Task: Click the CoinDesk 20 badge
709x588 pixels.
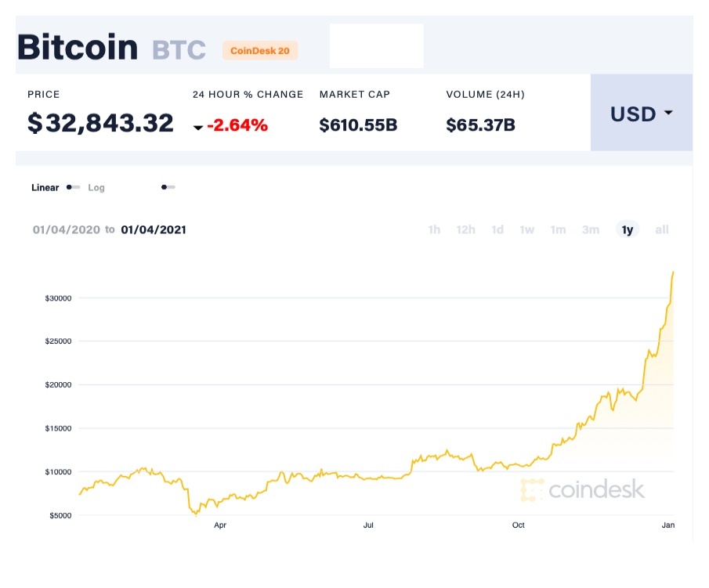Action: 259,51
